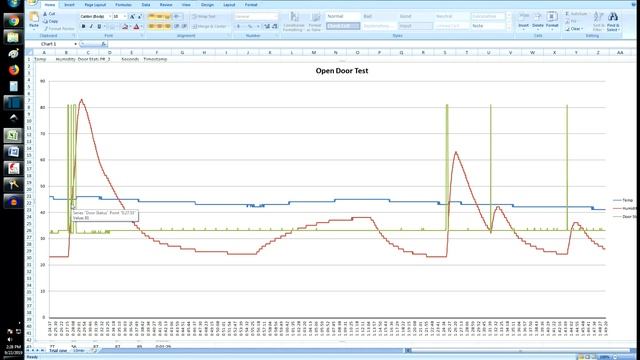Image resolution: width=640 pixels, height=360 pixels.
Task: Expand the Alignment dialog launcher
Action: pyautogui.click(x=229, y=36)
